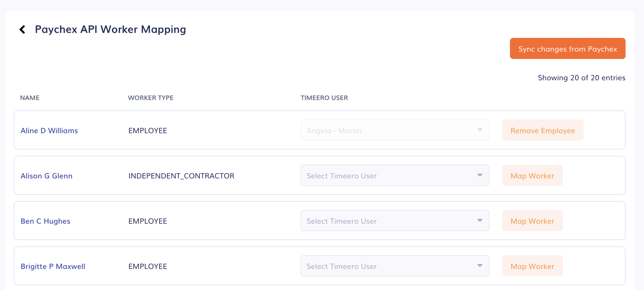Click the WORKER TYPE column header

[x=151, y=98]
